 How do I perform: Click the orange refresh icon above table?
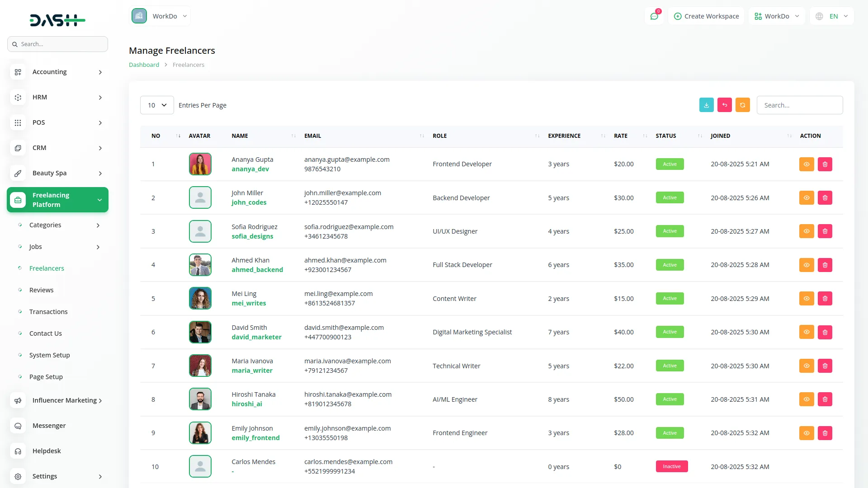(742, 105)
